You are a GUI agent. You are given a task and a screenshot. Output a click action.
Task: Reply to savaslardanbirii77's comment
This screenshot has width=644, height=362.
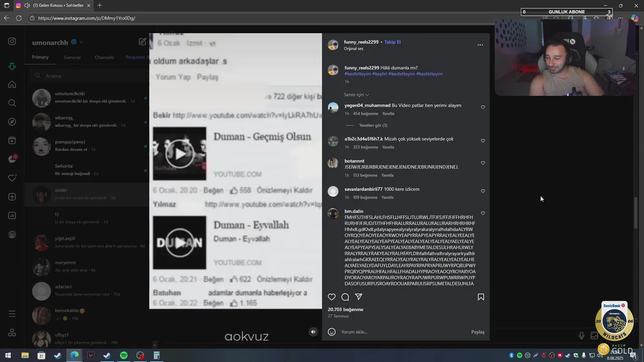387,198
